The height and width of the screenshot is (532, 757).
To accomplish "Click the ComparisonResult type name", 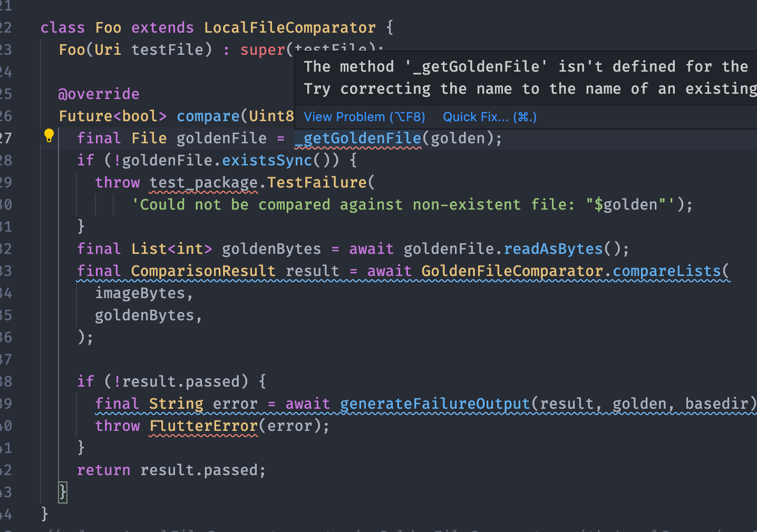I will tap(203, 271).
